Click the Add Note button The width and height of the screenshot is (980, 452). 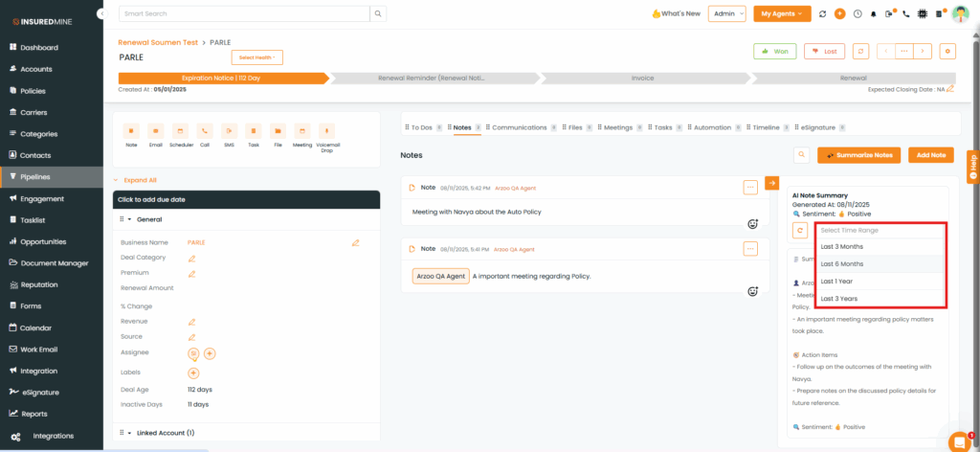pyautogui.click(x=931, y=155)
